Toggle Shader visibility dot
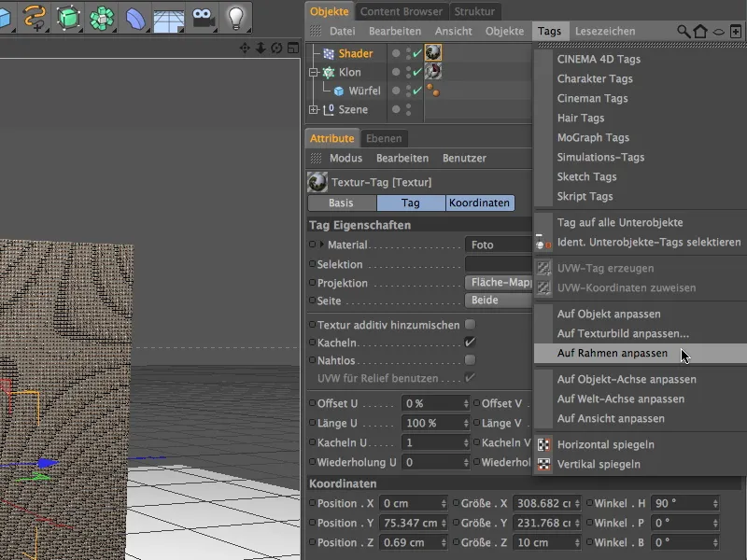The height and width of the screenshot is (560, 747). (x=396, y=53)
